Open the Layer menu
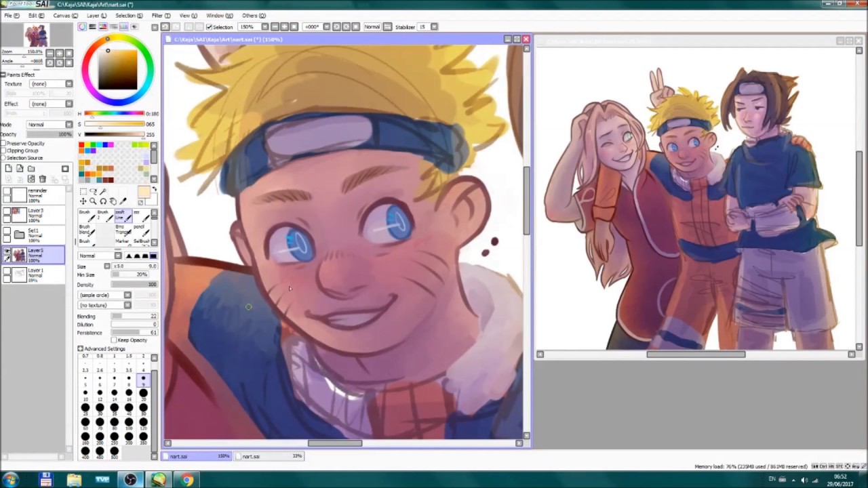This screenshot has width=868, height=488. 97,16
